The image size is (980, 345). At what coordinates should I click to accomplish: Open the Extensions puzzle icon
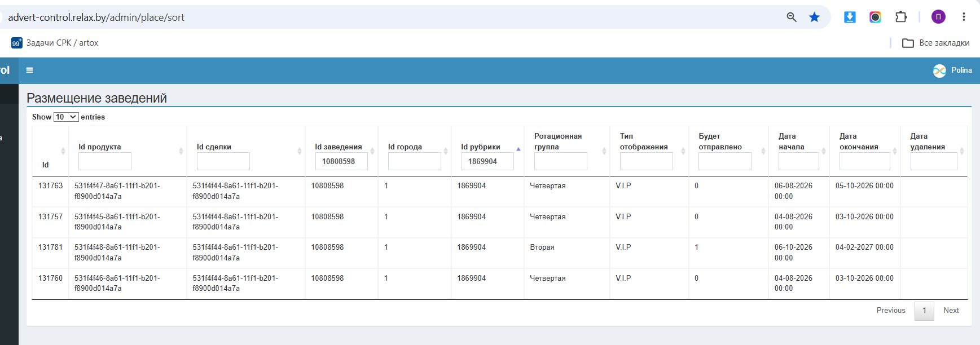pos(901,17)
